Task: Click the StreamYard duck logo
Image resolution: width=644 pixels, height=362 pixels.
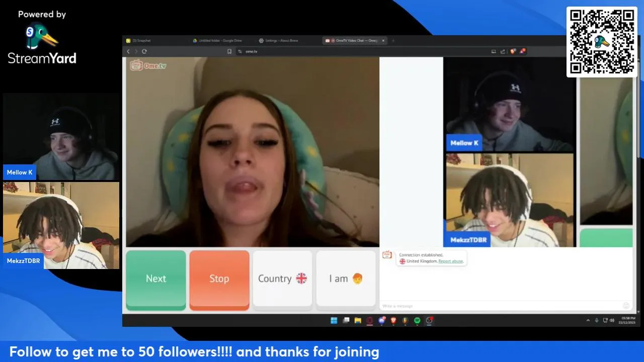Action: (x=42, y=36)
